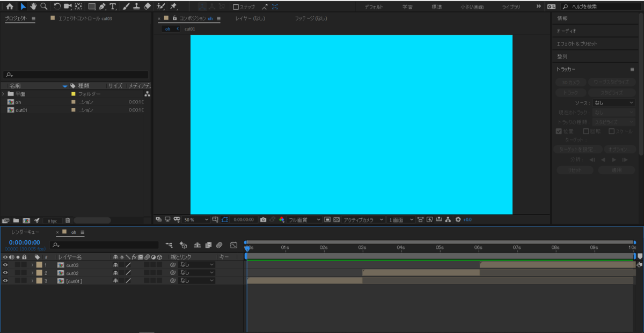
Task: Open the エフェクト＆プリセット panel
Action: [x=576, y=44]
